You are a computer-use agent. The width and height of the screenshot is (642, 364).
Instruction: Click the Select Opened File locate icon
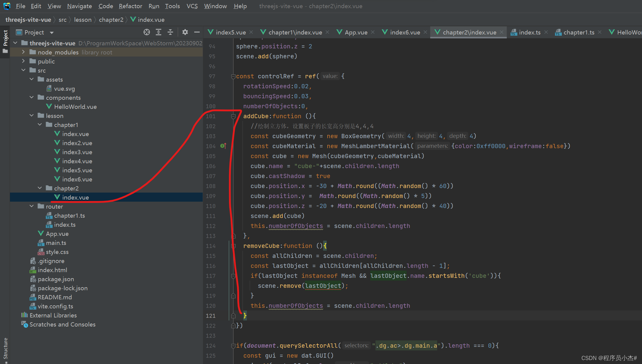click(147, 32)
